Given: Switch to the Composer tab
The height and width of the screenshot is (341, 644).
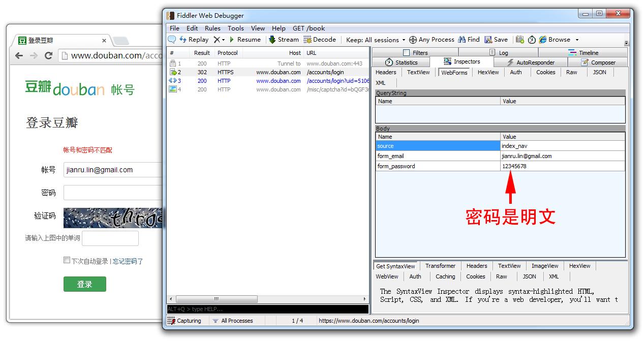Looking at the screenshot, I should click(598, 62).
